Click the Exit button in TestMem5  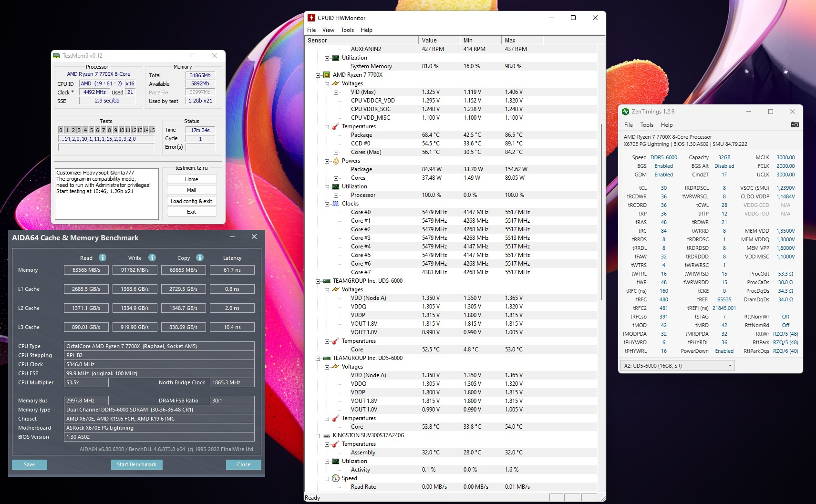192,212
